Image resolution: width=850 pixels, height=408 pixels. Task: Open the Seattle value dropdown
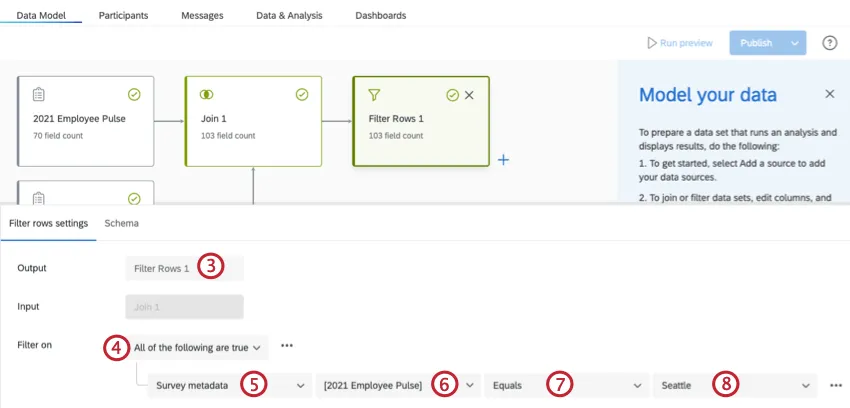tap(733, 385)
